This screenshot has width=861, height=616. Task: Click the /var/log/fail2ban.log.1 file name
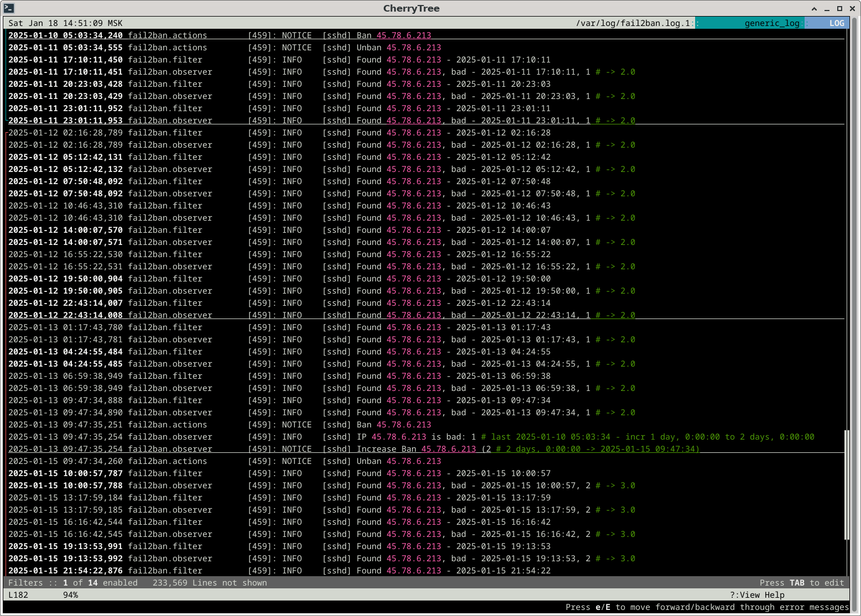point(633,23)
